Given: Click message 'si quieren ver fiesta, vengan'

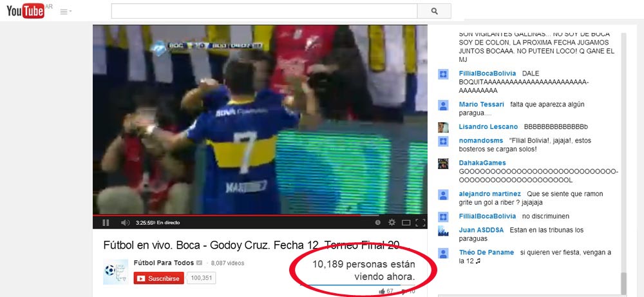Looking at the screenshot, I should pyautogui.click(x=535, y=256).
